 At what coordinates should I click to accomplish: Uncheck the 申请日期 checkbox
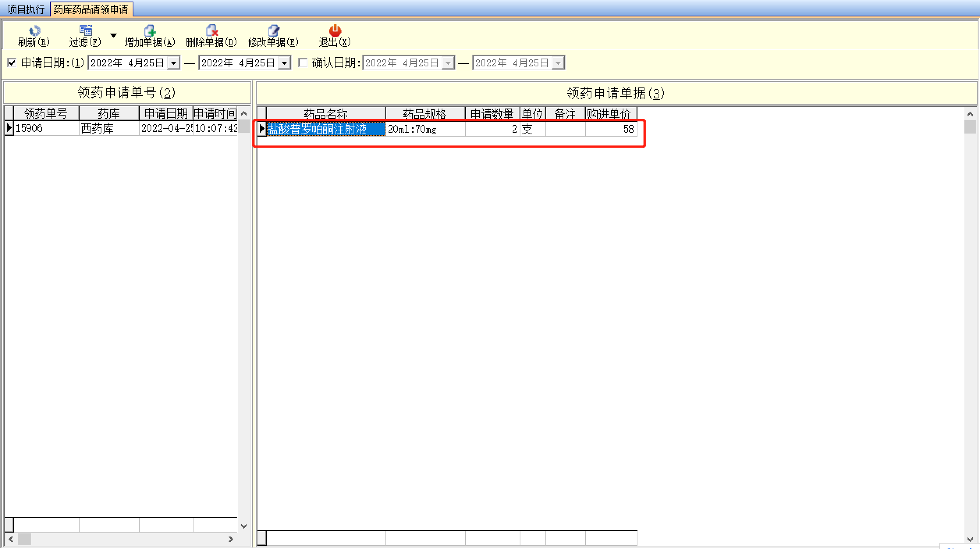pyautogui.click(x=12, y=62)
